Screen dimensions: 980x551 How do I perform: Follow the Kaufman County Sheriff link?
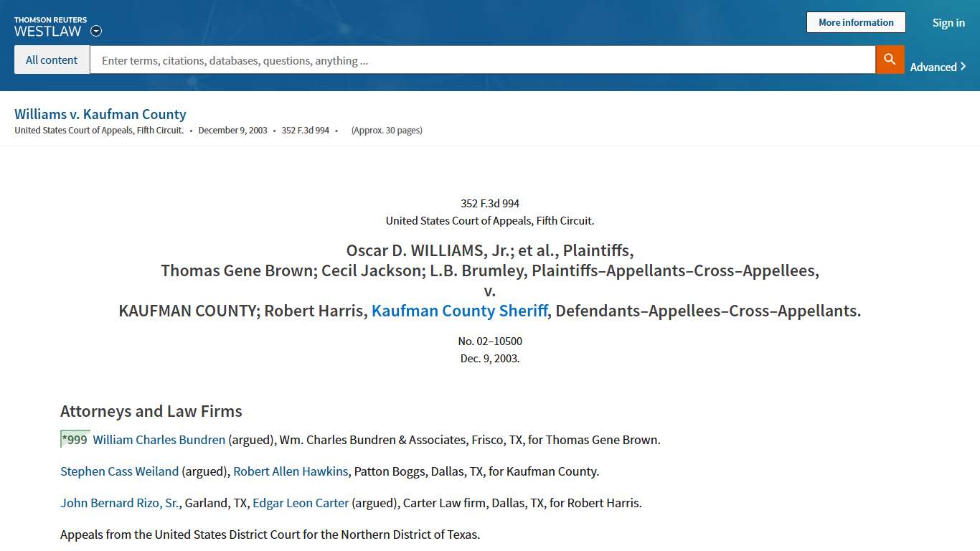click(x=459, y=311)
